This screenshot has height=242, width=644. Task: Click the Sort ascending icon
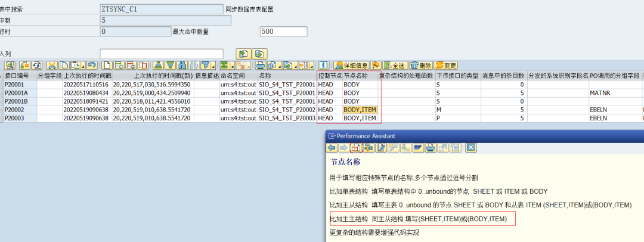click(158, 66)
